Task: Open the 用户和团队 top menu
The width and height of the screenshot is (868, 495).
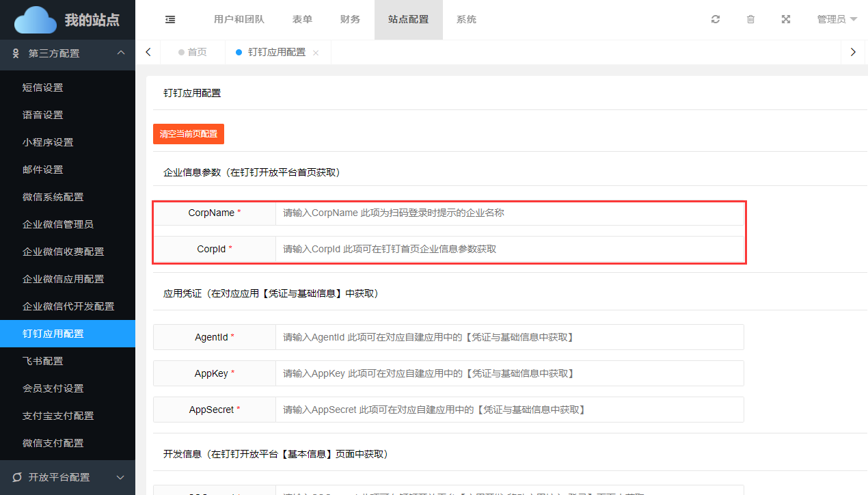Action: [x=239, y=20]
